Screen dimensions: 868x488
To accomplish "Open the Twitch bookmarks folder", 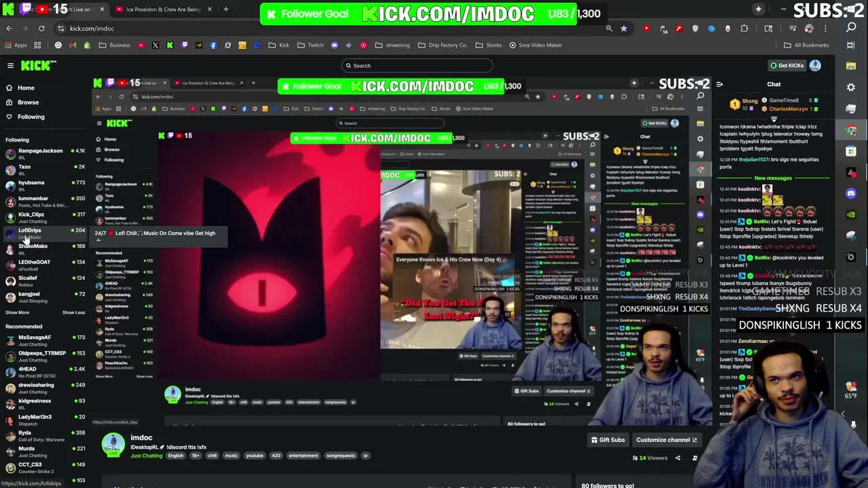I will [311, 45].
